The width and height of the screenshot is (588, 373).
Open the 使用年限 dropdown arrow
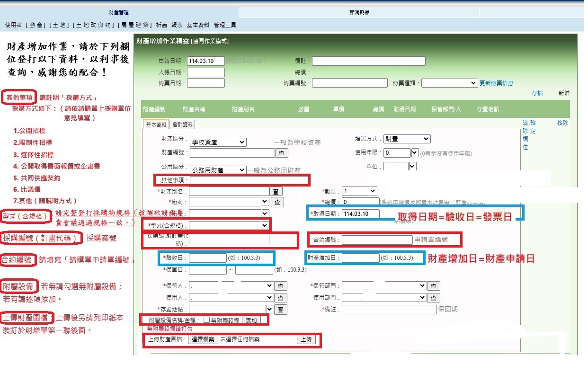point(415,153)
